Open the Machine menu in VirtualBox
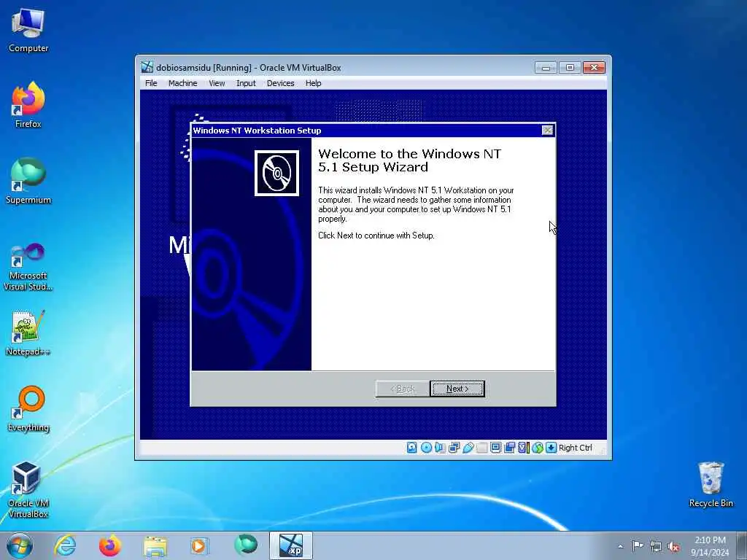Screen dimensions: 747x560 [182, 83]
